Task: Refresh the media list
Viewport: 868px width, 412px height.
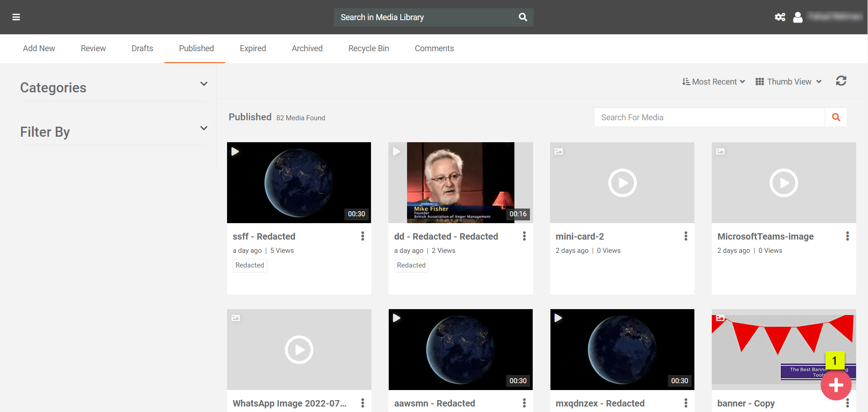Action: tap(841, 81)
